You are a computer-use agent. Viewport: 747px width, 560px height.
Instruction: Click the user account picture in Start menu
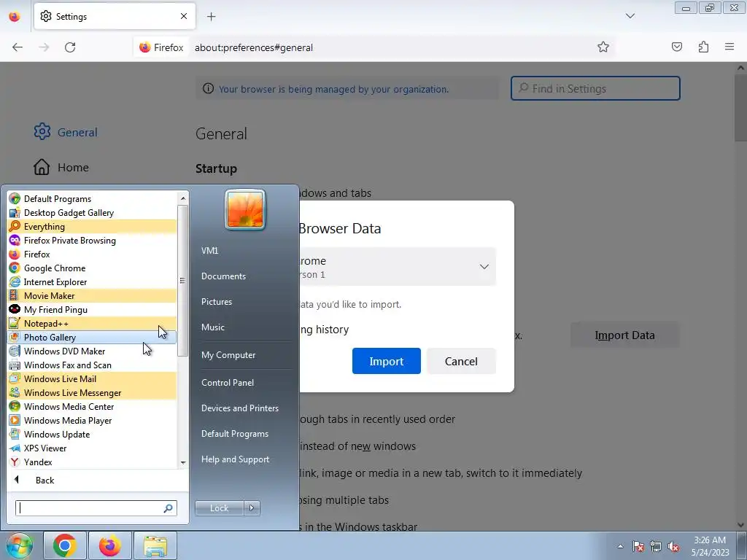[x=245, y=209]
